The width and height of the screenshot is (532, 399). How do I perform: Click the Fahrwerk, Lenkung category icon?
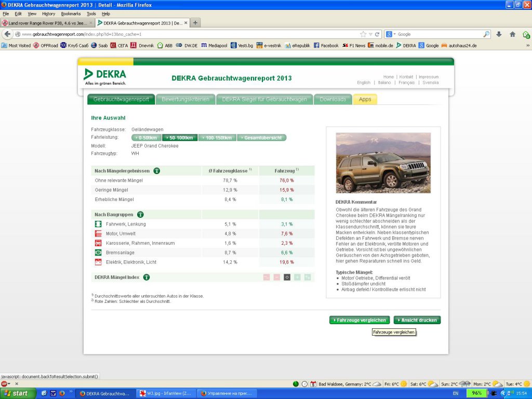point(98,224)
